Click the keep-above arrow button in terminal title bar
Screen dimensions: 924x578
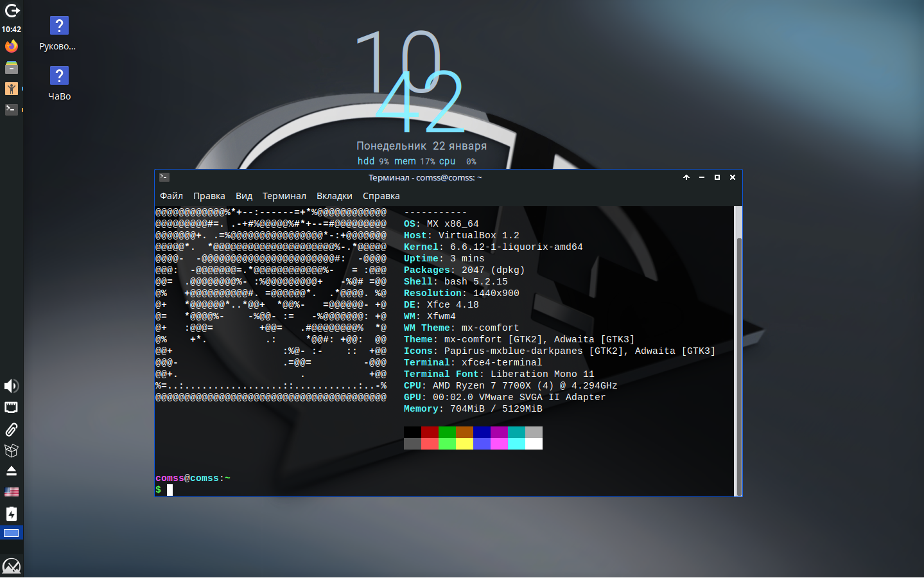coord(686,177)
